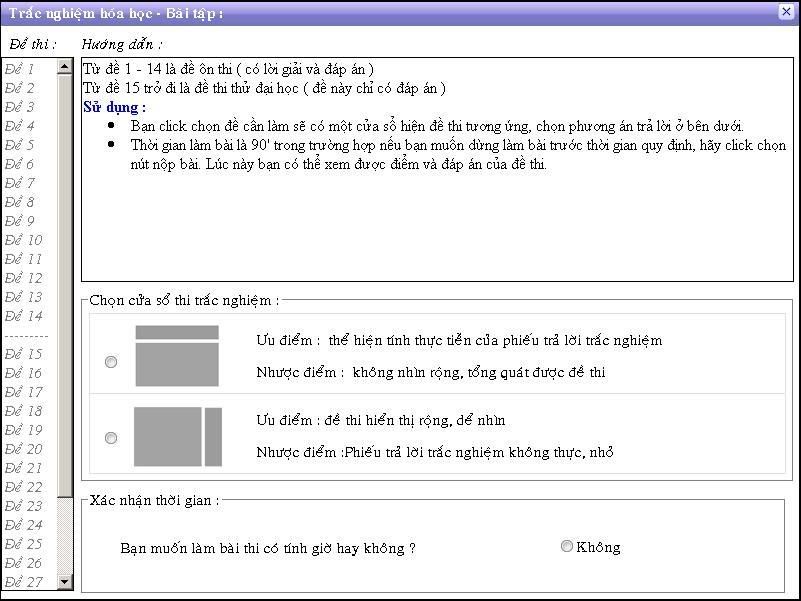Viewport: 801px width, 601px height.
Task: Choose the second exam window layout radio button
Action: [111, 438]
